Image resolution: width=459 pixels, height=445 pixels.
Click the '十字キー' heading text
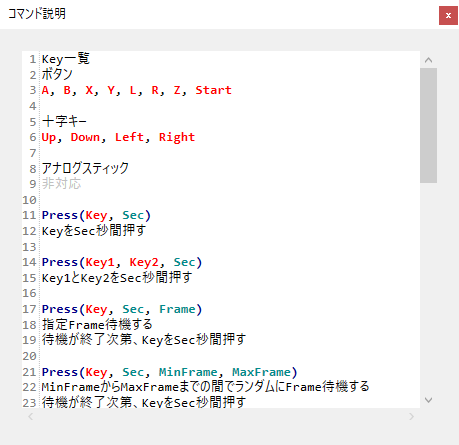point(64,121)
